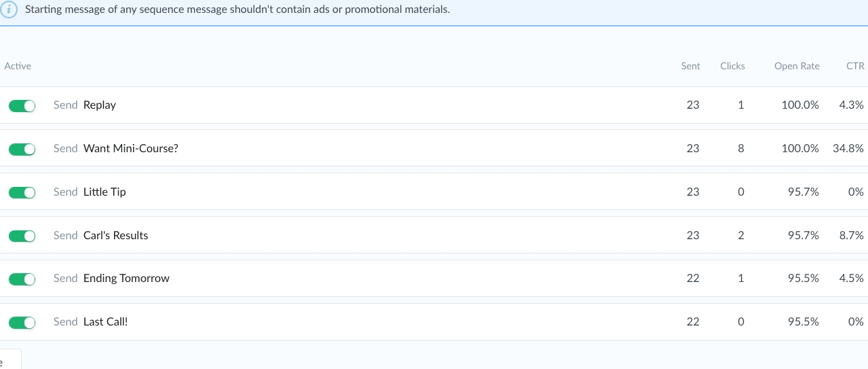This screenshot has width=868, height=369.
Task: Toggle the Little Tip active switch
Action: [22, 192]
